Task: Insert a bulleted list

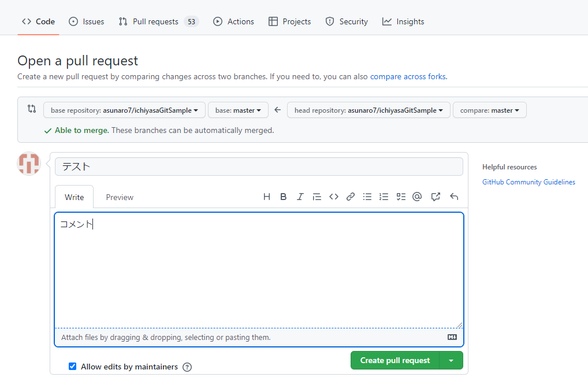Action: click(x=367, y=197)
